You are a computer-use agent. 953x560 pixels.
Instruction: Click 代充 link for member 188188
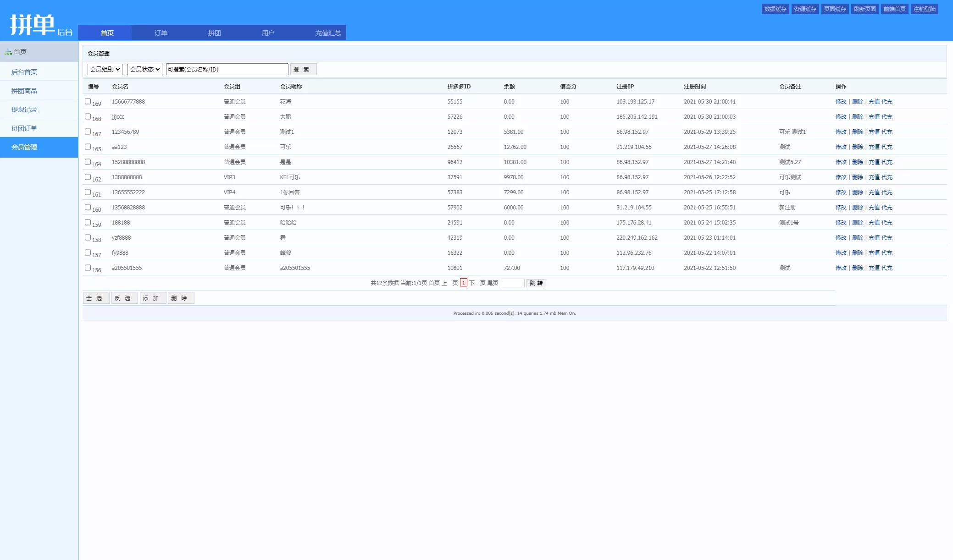tap(887, 223)
